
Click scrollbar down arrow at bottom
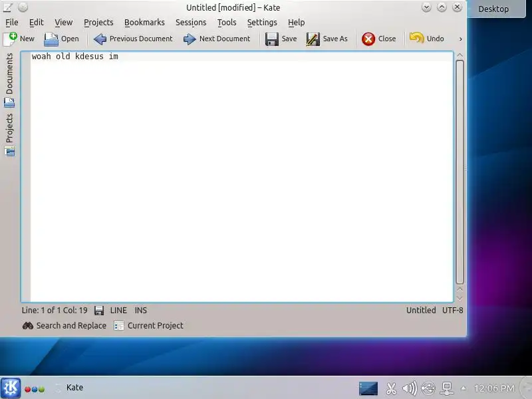point(460,298)
